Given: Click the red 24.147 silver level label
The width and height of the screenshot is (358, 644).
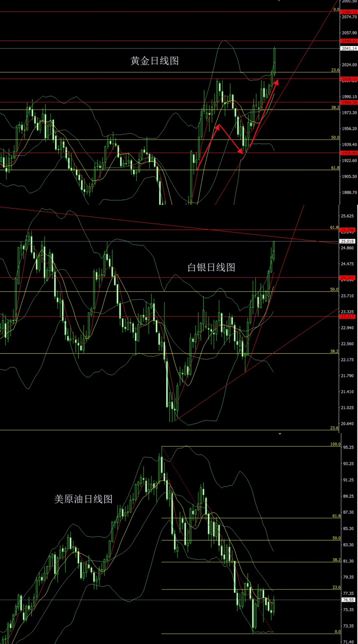Looking at the screenshot, I should [x=347, y=277].
